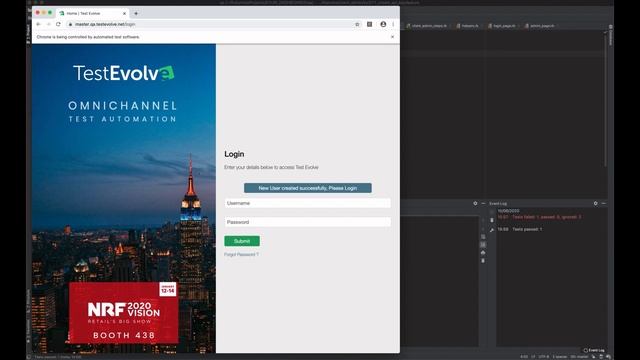Reload the page in Chrome
Image resolution: width=640 pixels, height=360 pixels.
tap(58, 24)
